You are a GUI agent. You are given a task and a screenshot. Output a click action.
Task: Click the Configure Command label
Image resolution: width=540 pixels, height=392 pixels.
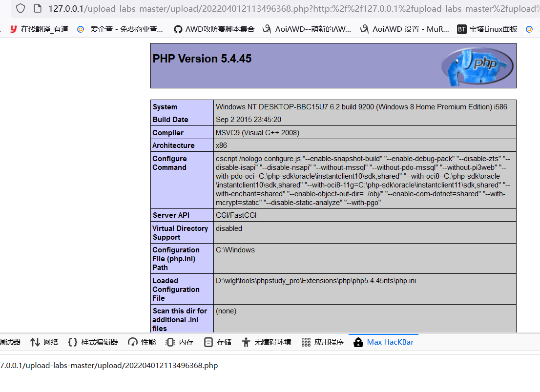[169, 163]
